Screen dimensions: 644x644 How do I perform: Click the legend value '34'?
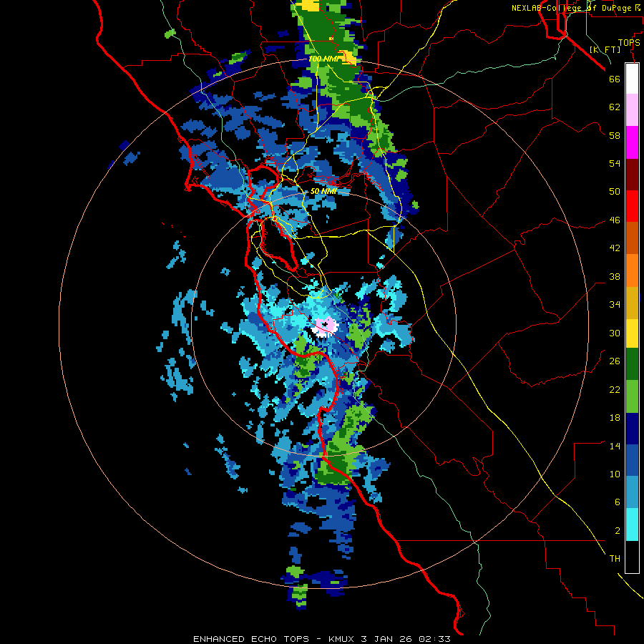click(x=615, y=305)
